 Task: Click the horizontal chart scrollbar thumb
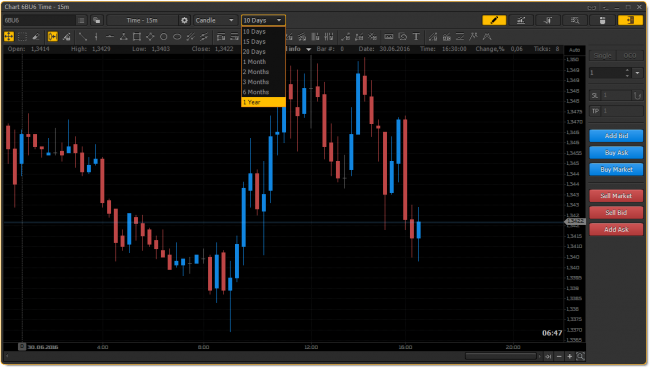coord(501,356)
